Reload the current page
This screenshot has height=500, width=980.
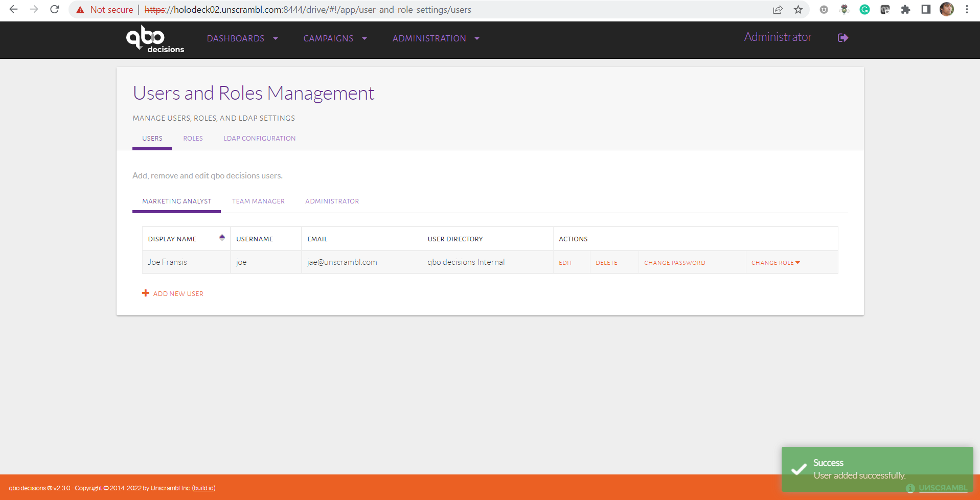click(54, 9)
